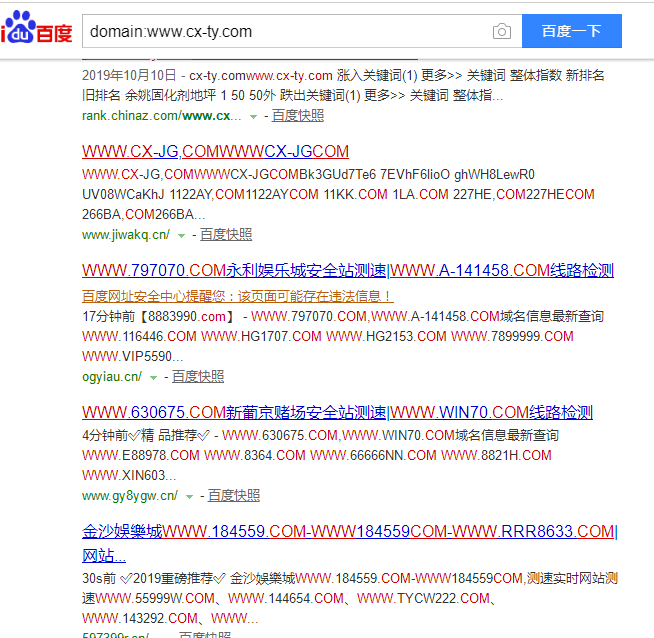Open the WWW.797070.COM result title
This screenshot has height=638, width=654.
[x=348, y=271]
